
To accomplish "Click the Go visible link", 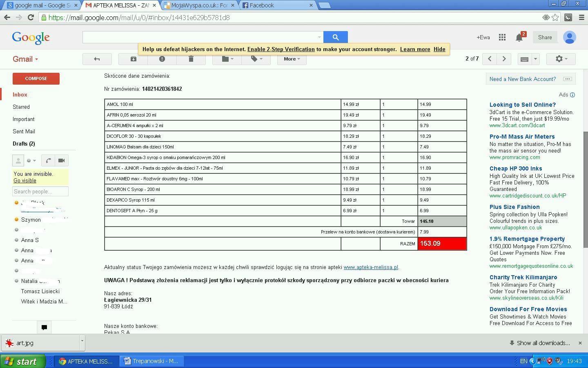I will tap(25, 180).
